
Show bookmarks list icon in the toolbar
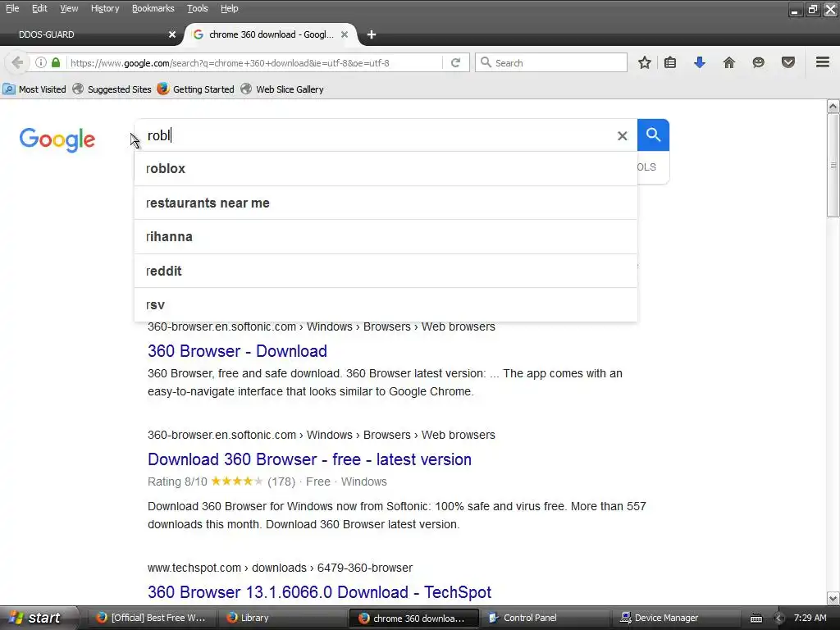coord(670,62)
